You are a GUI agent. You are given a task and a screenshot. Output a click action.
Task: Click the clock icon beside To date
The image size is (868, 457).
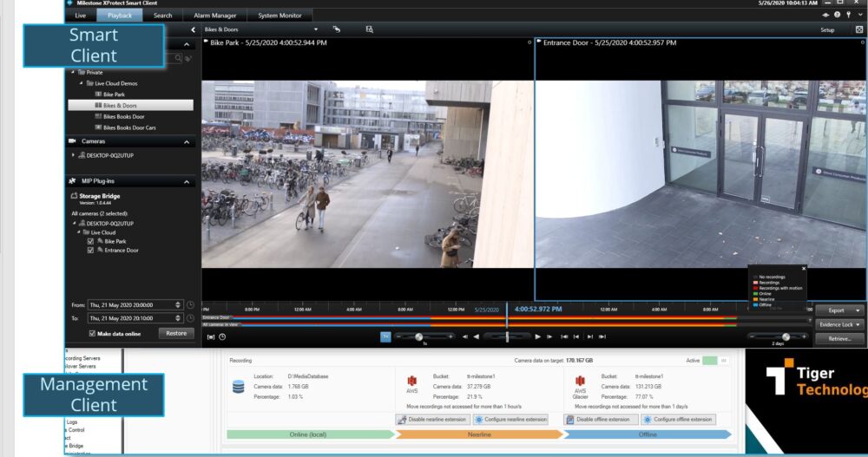click(x=190, y=318)
